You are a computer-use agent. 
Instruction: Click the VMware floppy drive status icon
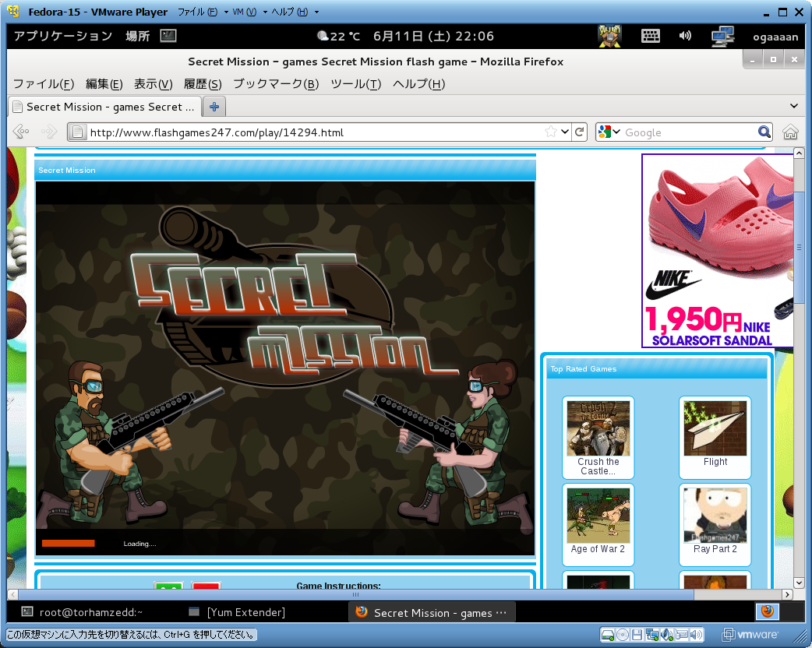pyautogui.click(x=637, y=635)
